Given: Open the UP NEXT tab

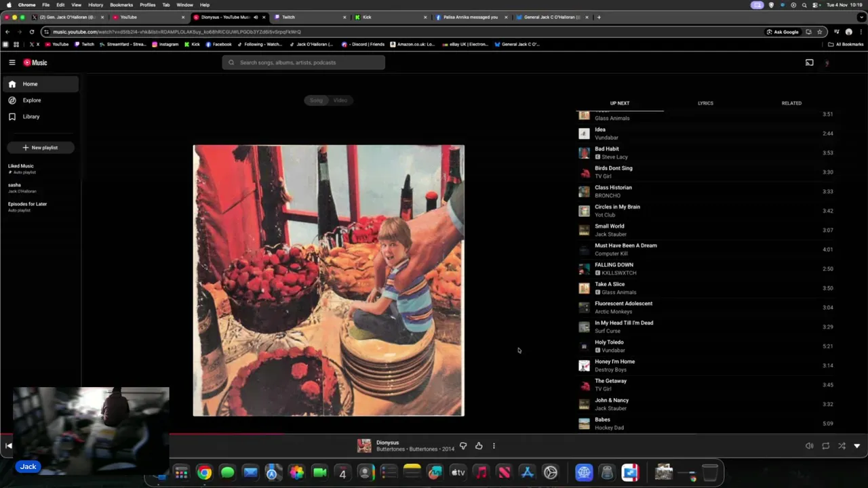Looking at the screenshot, I should (x=620, y=103).
